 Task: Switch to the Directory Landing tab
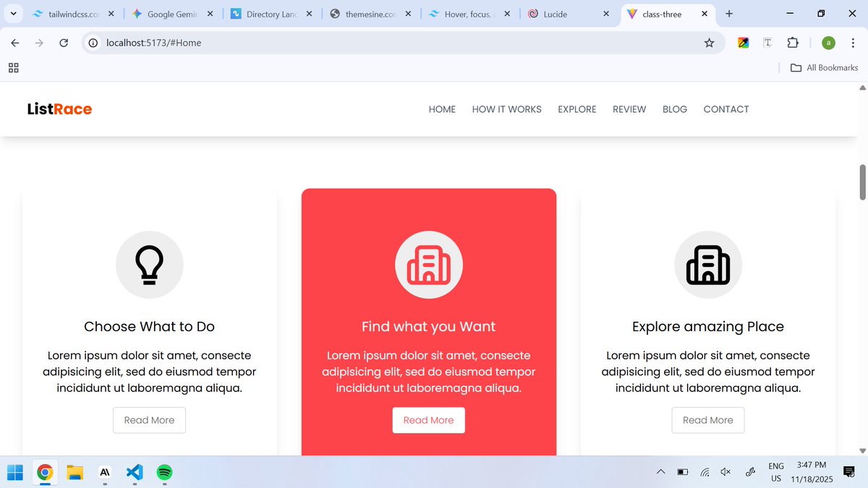click(x=272, y=14)
